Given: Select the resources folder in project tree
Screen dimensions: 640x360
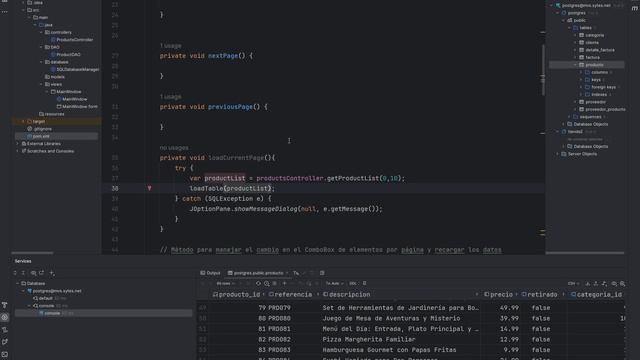Looking at the screenshot, I should (x=54, y=114).
